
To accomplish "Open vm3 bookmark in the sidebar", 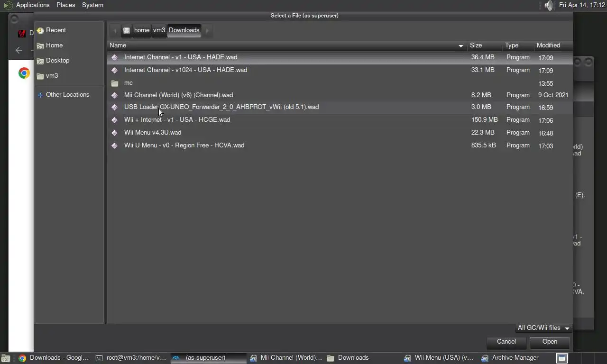I will pos(69,76).
